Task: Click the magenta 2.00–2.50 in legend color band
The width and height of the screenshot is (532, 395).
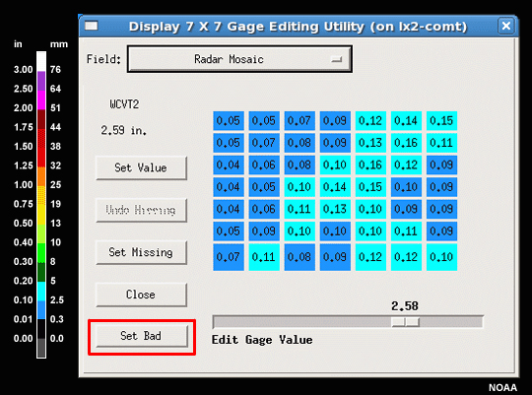Action: click(41, 100)
